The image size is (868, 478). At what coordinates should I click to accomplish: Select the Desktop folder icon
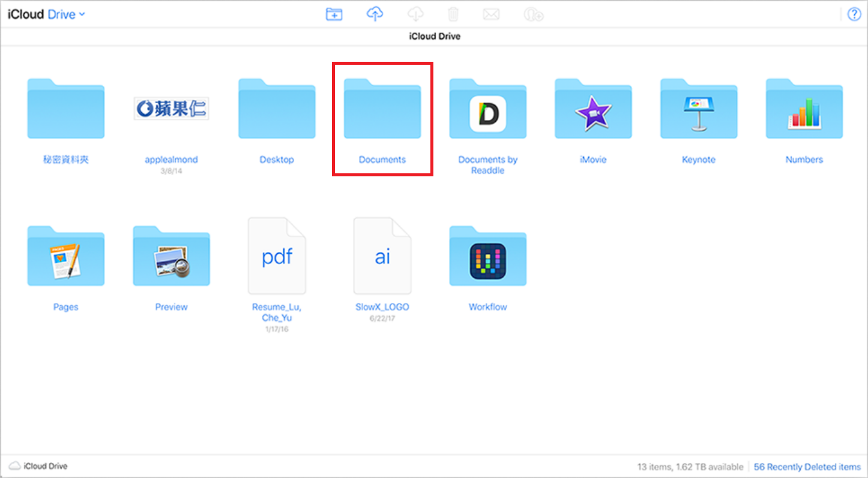(x=277, y=109)
